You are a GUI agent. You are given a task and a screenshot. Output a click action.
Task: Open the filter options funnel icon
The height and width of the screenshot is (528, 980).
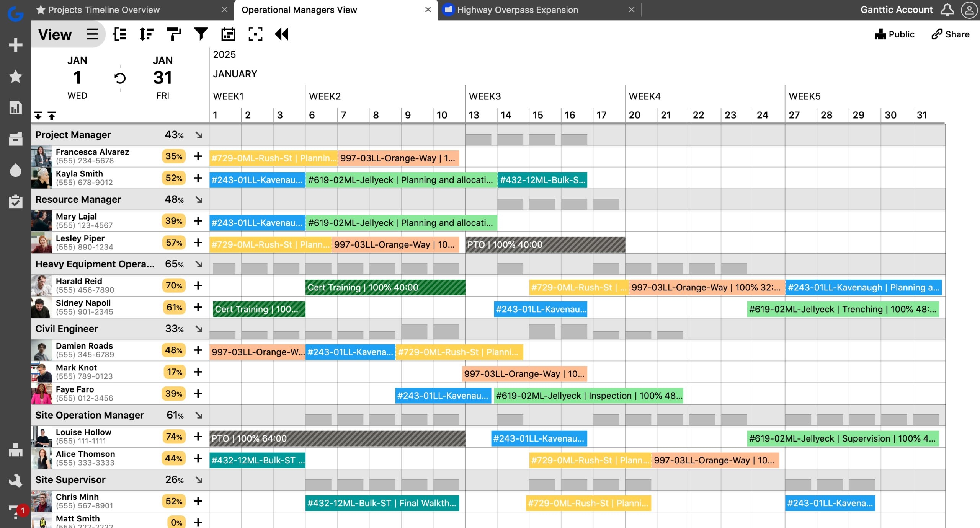point(201,34)
